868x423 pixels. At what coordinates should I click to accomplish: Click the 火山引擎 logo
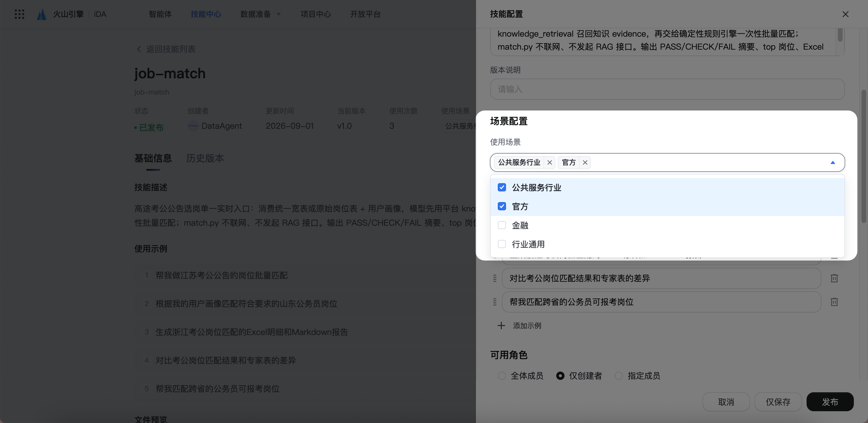click(x=60, y=14)
